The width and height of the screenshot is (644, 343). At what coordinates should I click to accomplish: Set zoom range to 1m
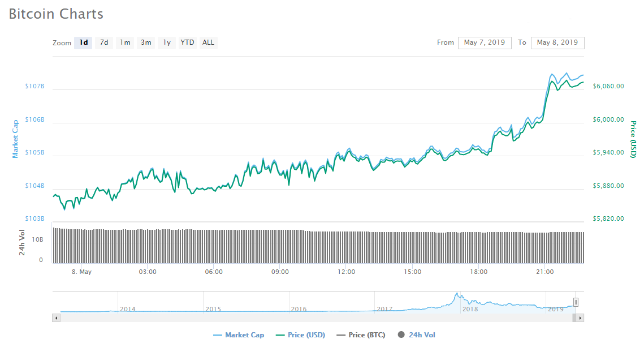point(125,42)
